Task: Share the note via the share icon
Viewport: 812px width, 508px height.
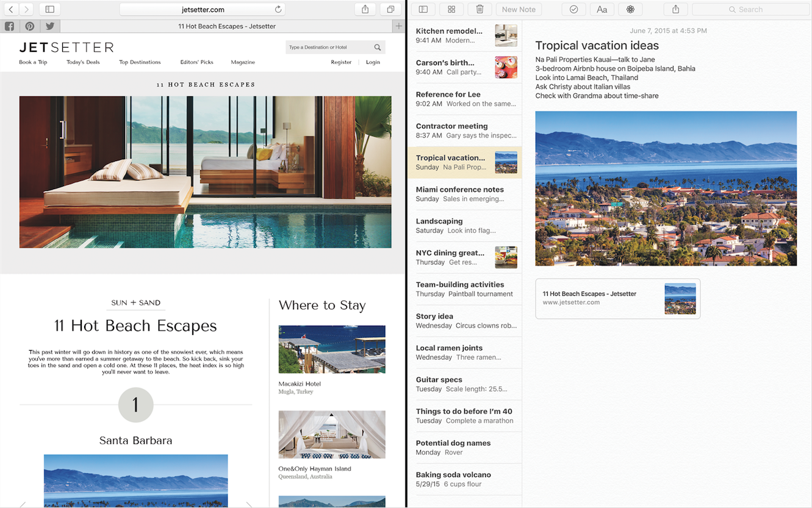Action: 675,9
